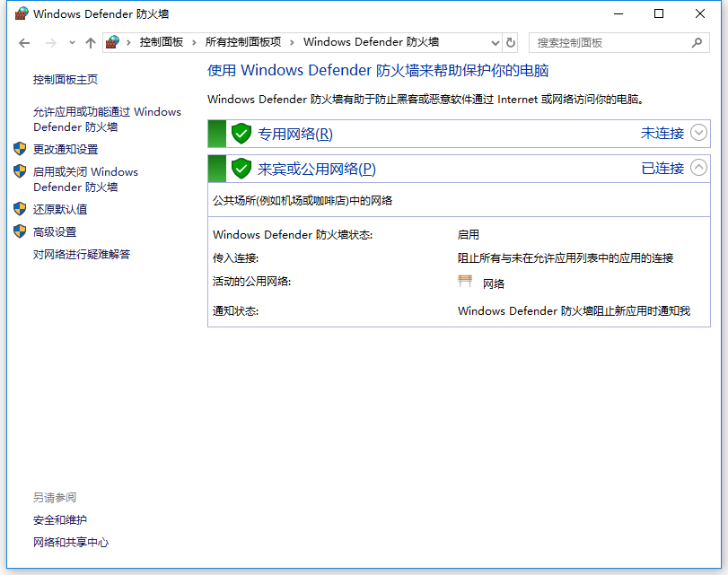Go up one level with Up arrow

91,43
